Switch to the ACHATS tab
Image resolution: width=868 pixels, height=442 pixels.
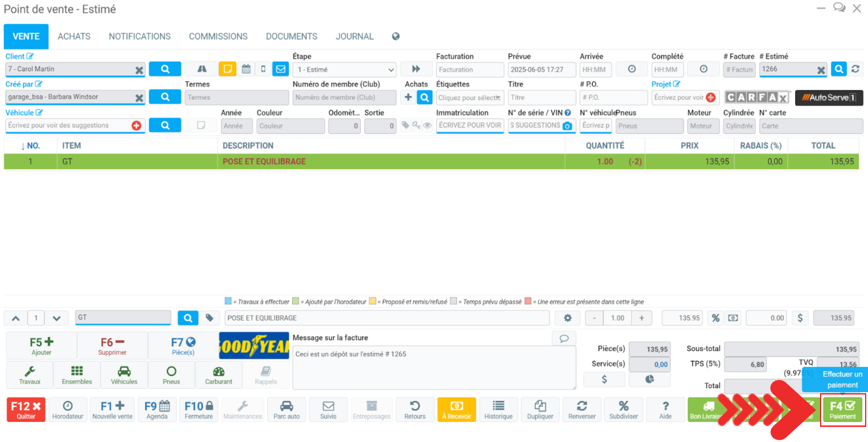(74, 36)
